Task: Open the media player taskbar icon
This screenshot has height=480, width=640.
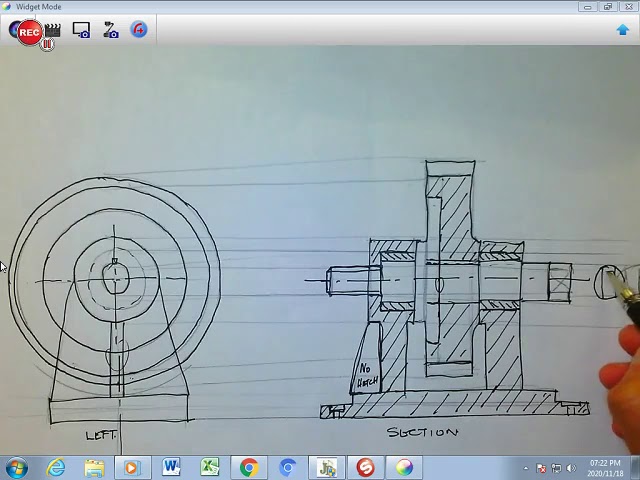Action: coord(132,467)
